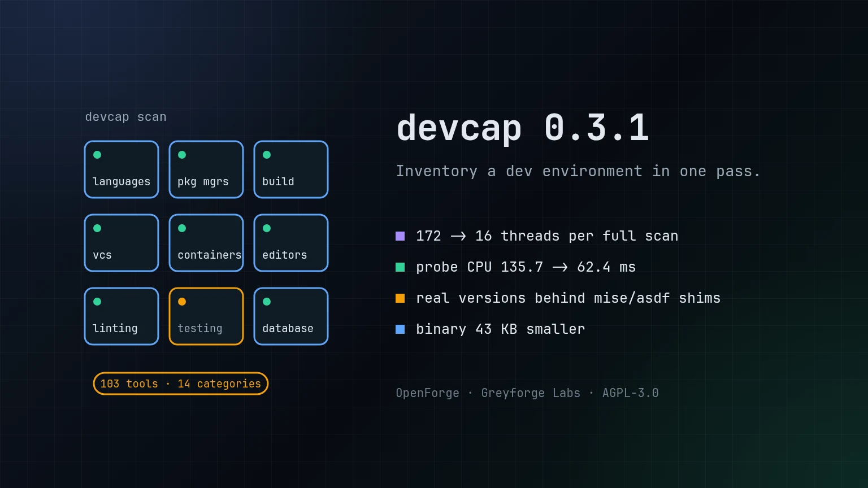Click the green status dot on database

coord(267,302)
